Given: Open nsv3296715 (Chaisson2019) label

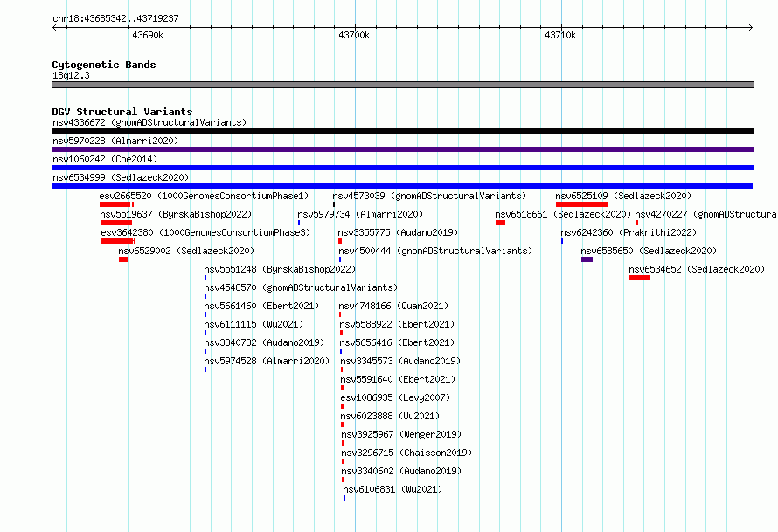Looking at the screenshot, I should coord(406,453).
